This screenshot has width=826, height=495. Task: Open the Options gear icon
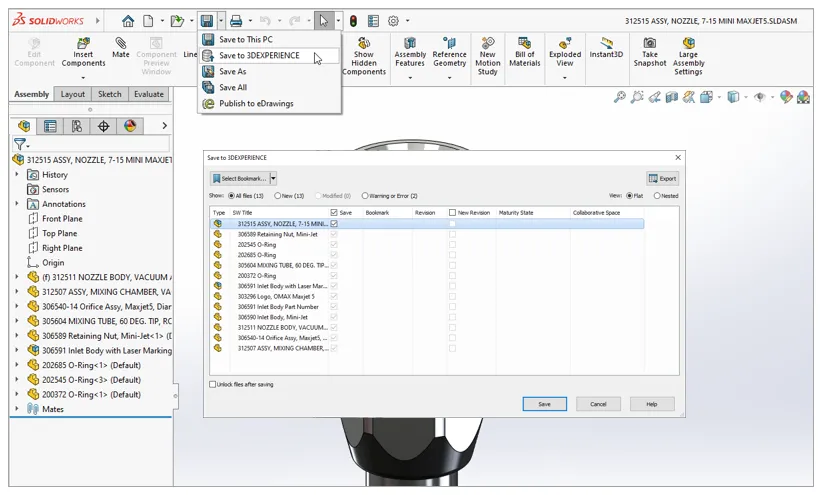[x=393, y=21]
